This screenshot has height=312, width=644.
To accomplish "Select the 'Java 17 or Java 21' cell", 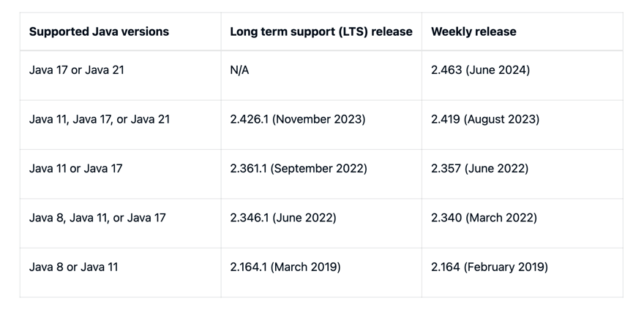I will [x=76, y=70].
